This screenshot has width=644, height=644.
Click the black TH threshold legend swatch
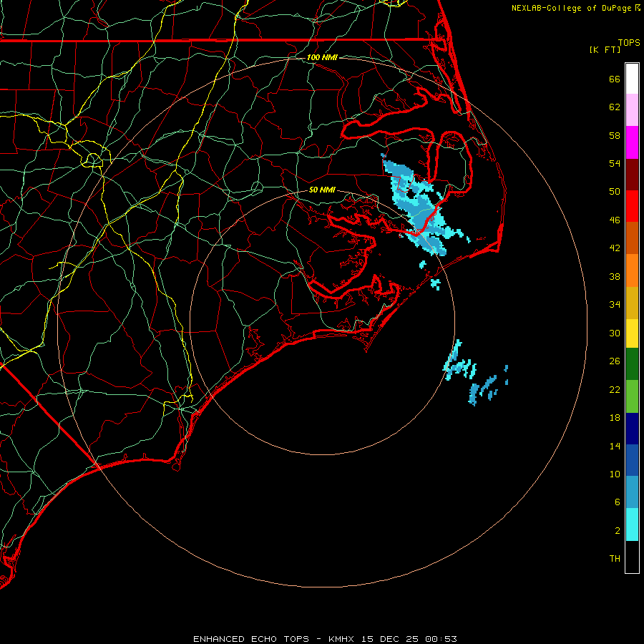click(x=632, y=557)
